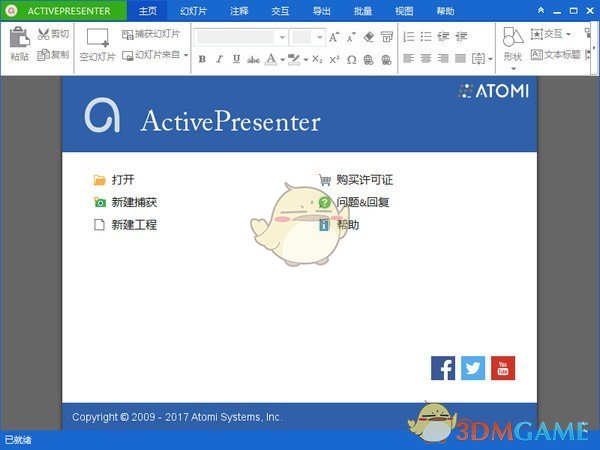Screen dimensions: 600x450
Task: Switch to the 导出 tab
Action: point(322,11)
